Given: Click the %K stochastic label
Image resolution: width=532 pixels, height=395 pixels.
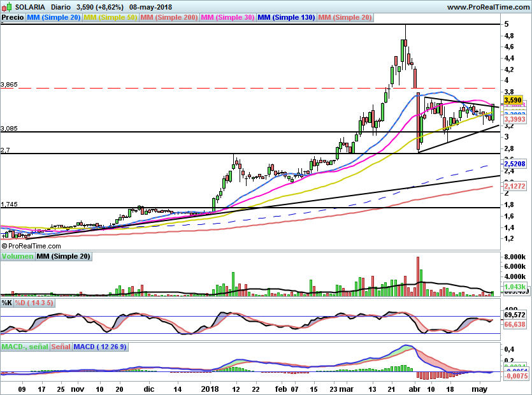Looking at the screenshot, I should [7, 303].
